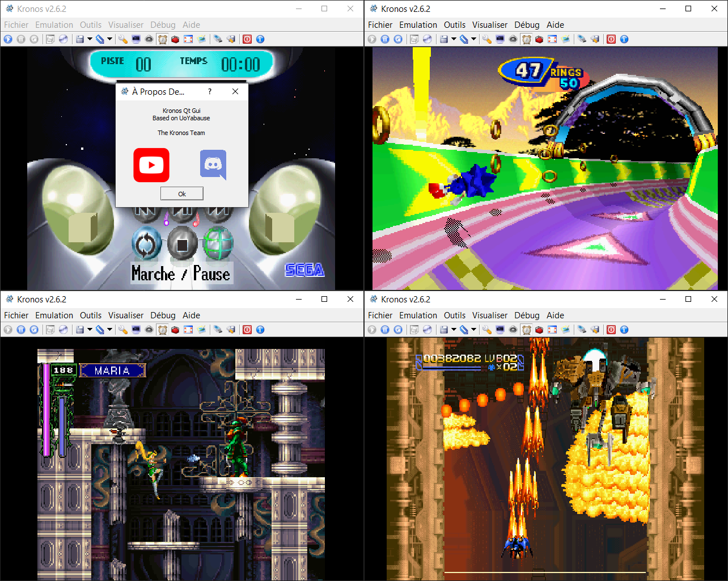Toggle alarm clock frame limiter in MARIA window
The image size is (728, 581).
[x=163, y=330]
